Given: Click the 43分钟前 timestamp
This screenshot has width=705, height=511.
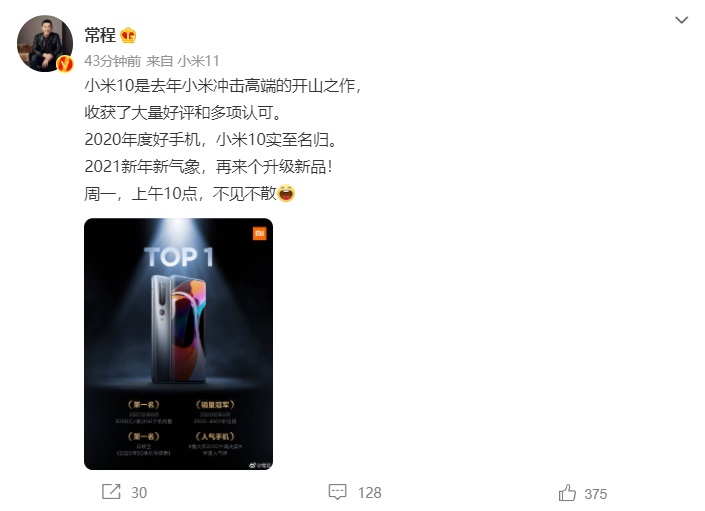Looking at the screenshot, I should (112, 61).
